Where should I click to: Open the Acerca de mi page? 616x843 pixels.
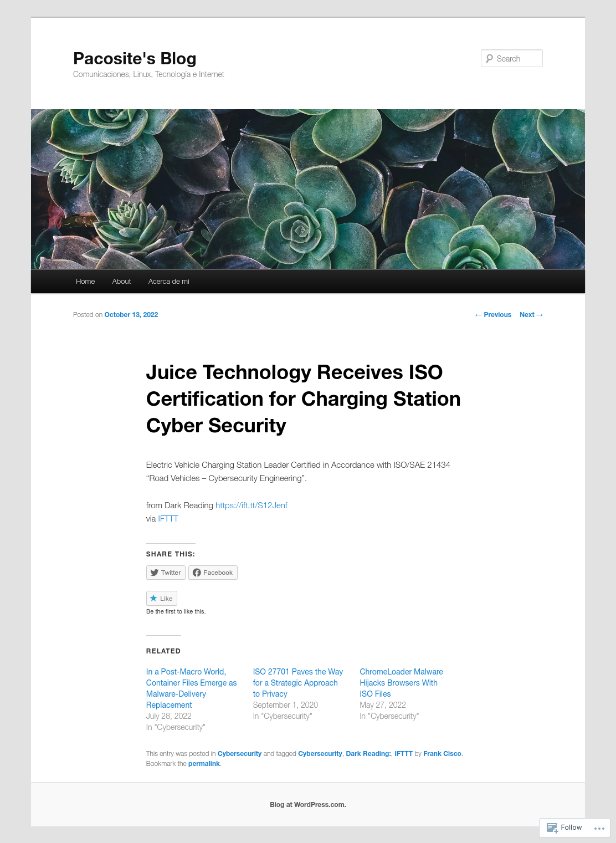click(x=169, y=282)
